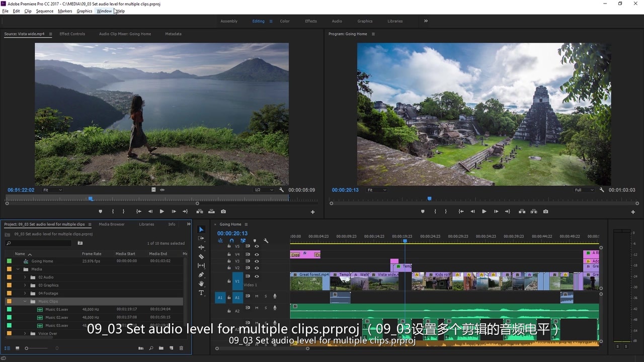Image resolution: width=644 pixels, height=362 pixels.
Task: Click Lift button in Program monitor
Action: click(522, 212)
